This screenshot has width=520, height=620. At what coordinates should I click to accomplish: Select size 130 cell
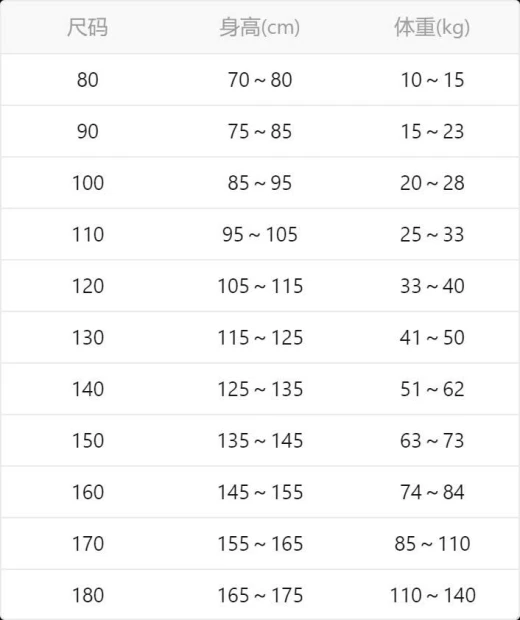pos(88,338)
